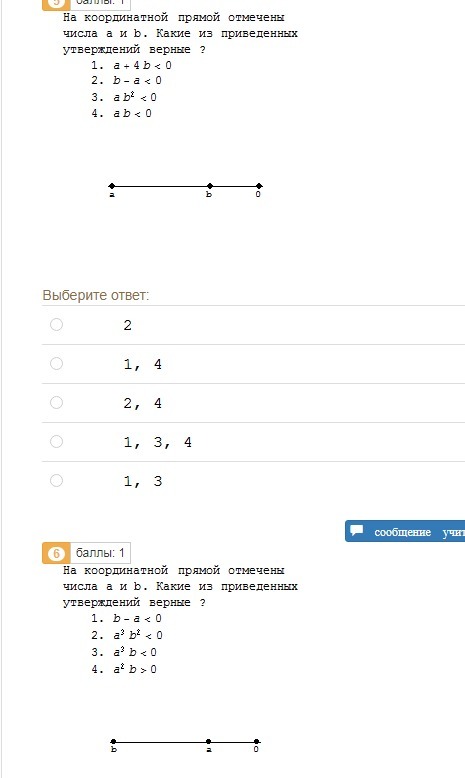Click the orange question 6 number badge
Image resolution: width=465 pixels, height=778 pixels.
coord(56,553)
